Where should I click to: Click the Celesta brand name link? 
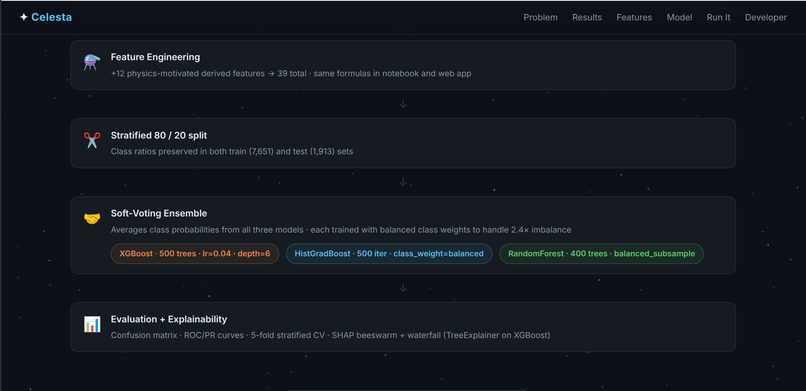point(51,17)
